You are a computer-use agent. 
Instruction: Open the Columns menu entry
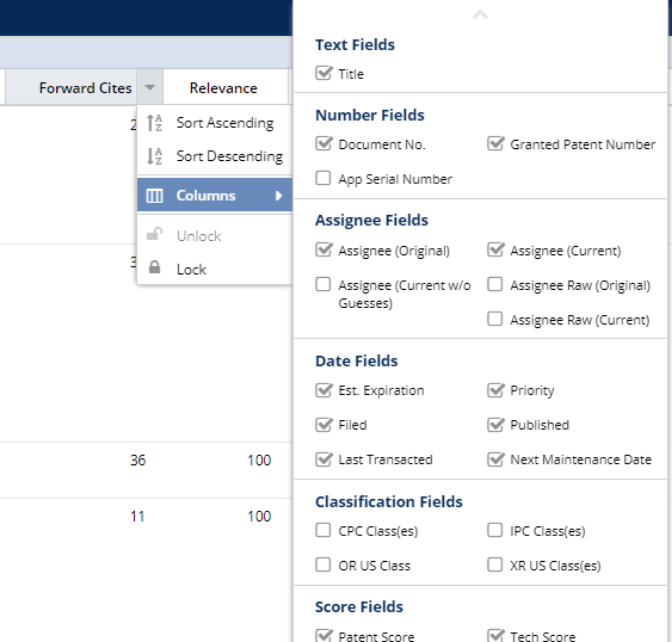tap(215, 195)
